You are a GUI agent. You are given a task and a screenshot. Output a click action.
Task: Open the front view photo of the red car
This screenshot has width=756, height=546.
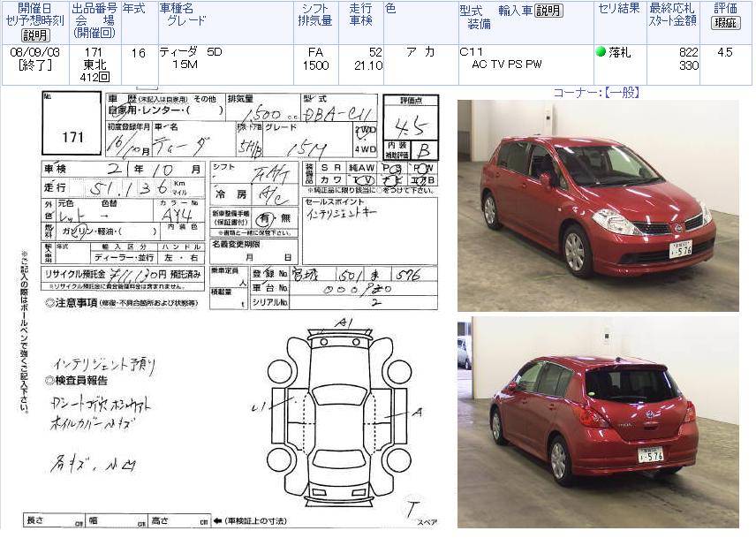point(598,206)
